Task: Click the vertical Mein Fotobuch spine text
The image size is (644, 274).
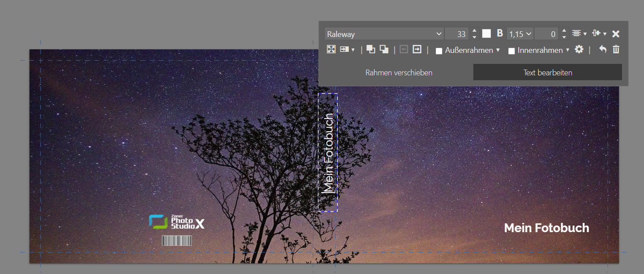Action: click(x=328, y=153)
